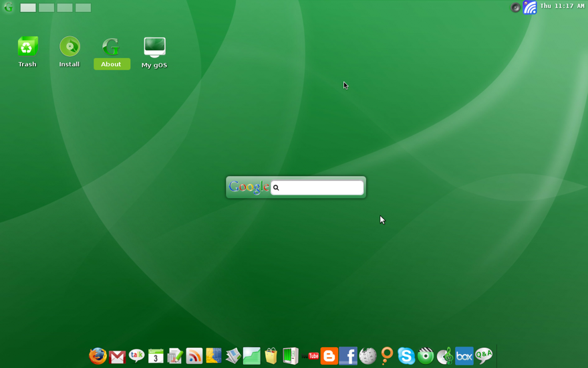
Task: Open the documents spreadsheet-and-pencil icon
Action: pos(175,356)
